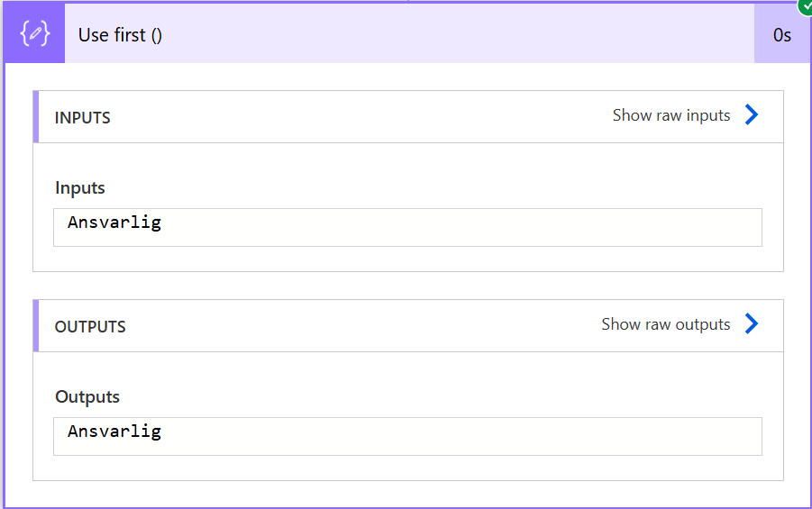Click the empty area of the action header bar

(451, 35)
